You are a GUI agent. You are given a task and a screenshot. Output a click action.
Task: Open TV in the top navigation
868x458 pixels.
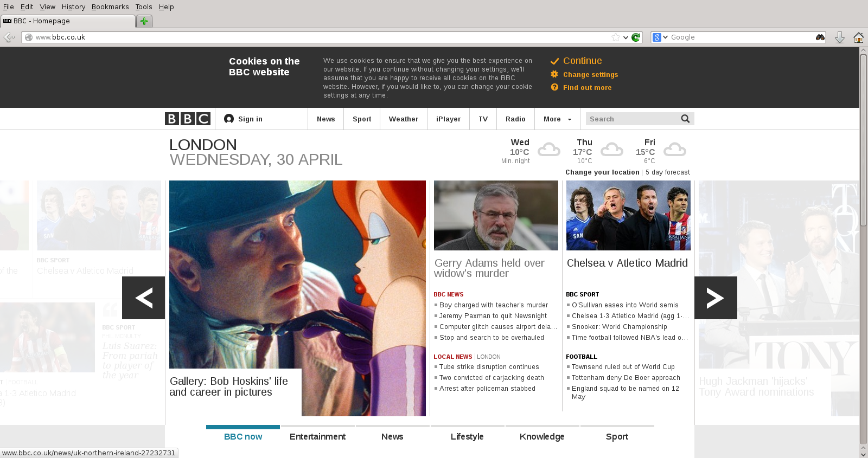483,119
